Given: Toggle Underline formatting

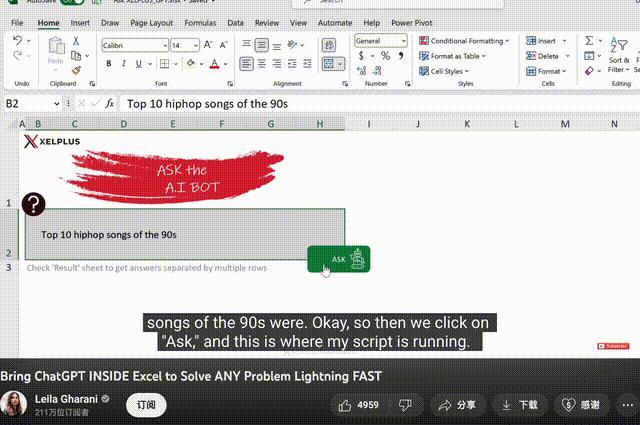Looking at the screenshot, I should pos(139,63).
